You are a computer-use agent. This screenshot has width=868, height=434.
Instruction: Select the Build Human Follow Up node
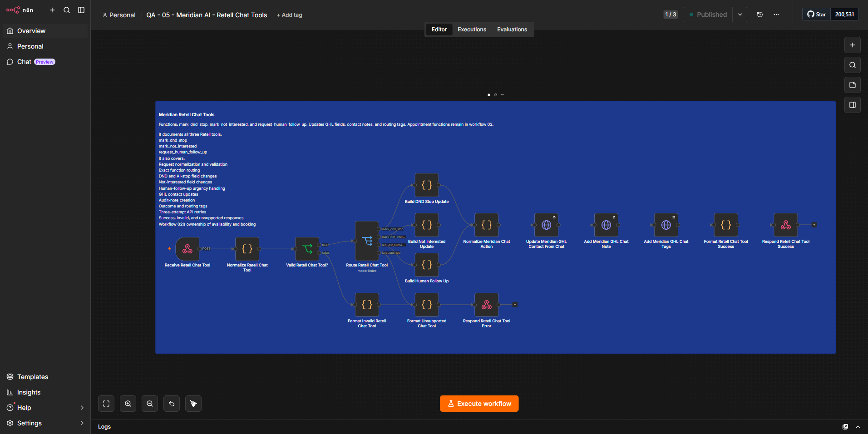click(x=427, y=265)
